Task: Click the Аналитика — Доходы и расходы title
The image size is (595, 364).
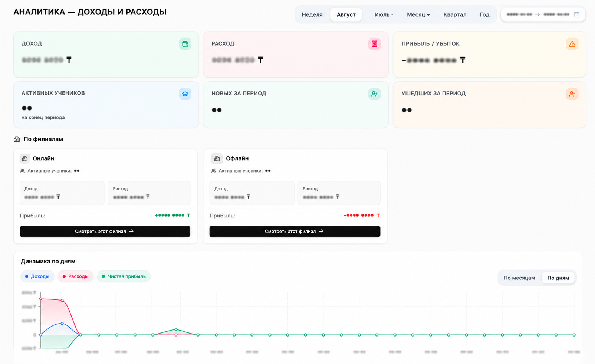Action: 90,12
